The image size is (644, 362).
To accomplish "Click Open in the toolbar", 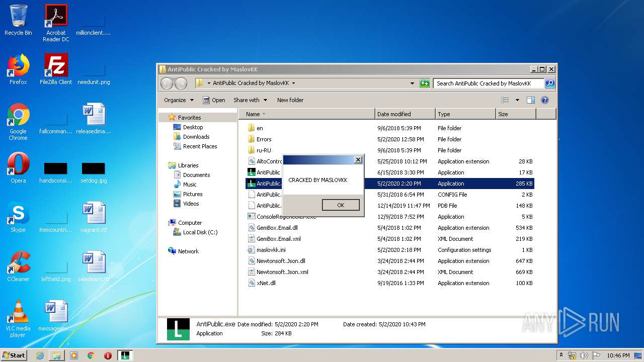I will [x=214, y=100].
